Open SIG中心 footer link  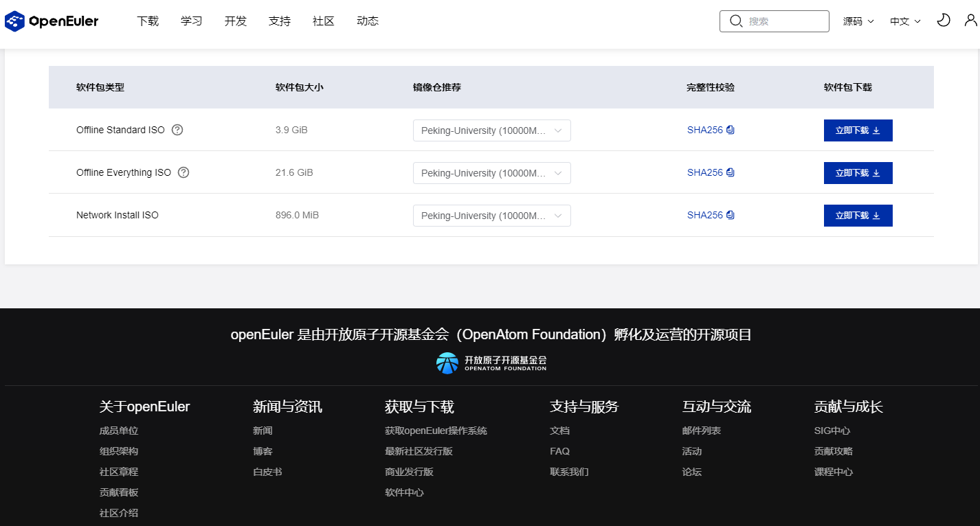pyautogui.click(x=832, y=431)
